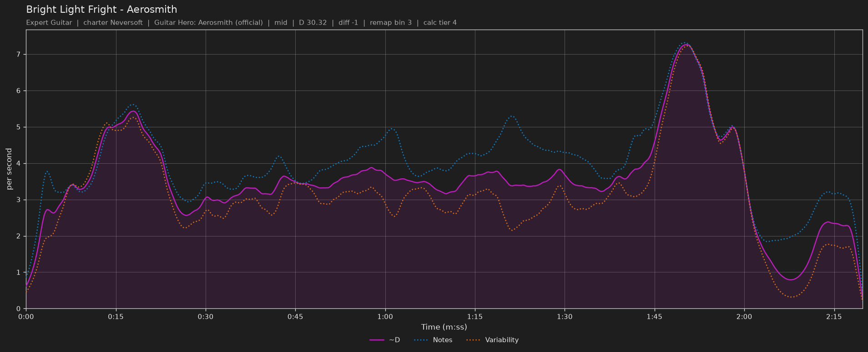Click 'Guitar Hero: Aerosmith (official)' in subtitle
This screenshot has height=352, width=868.
[208, 23]
